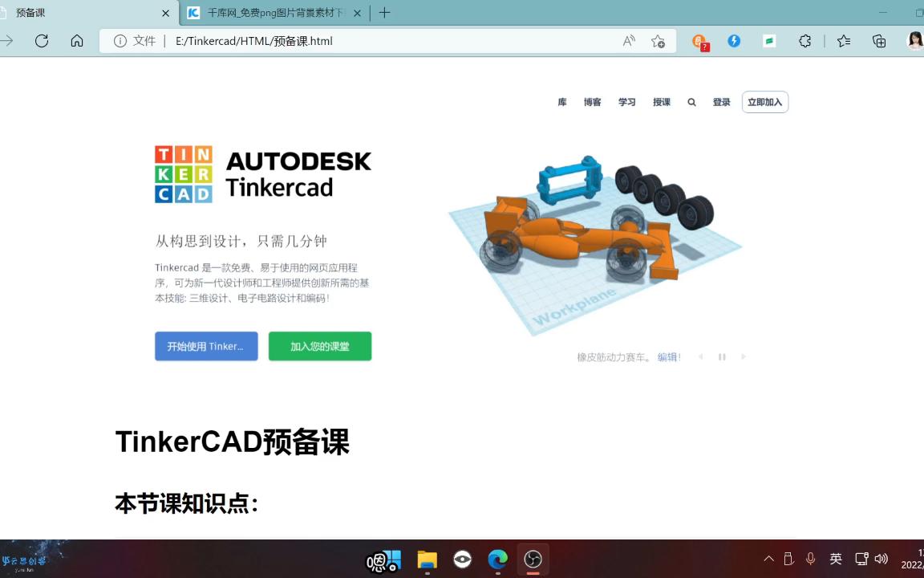
Task: Open the browser home icon
Action: 76,41
